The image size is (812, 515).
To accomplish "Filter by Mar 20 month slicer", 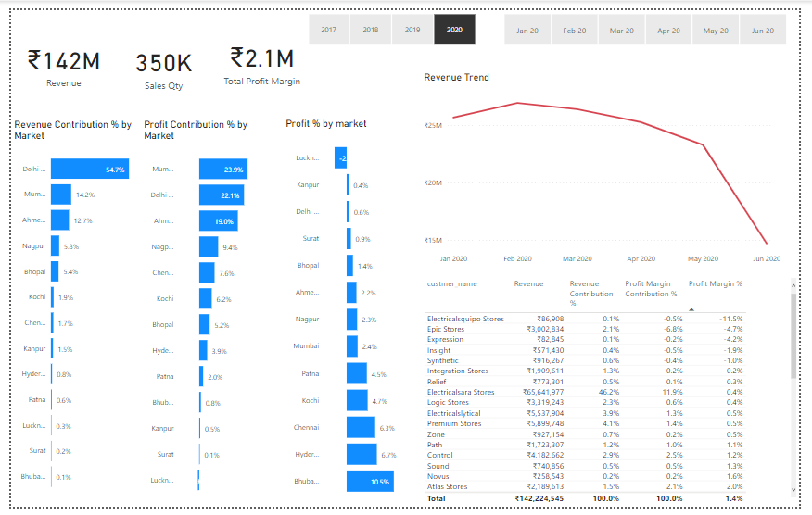I will tap(621, 30).
